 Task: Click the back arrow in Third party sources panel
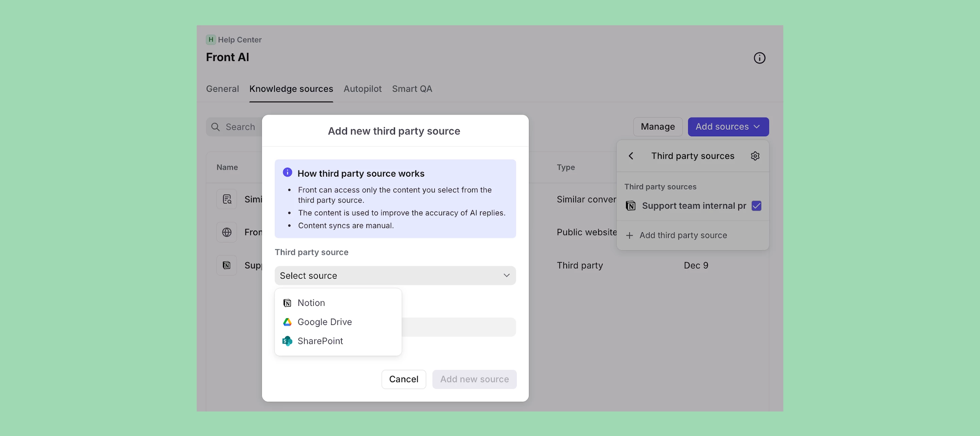click(x=631, y=156)
